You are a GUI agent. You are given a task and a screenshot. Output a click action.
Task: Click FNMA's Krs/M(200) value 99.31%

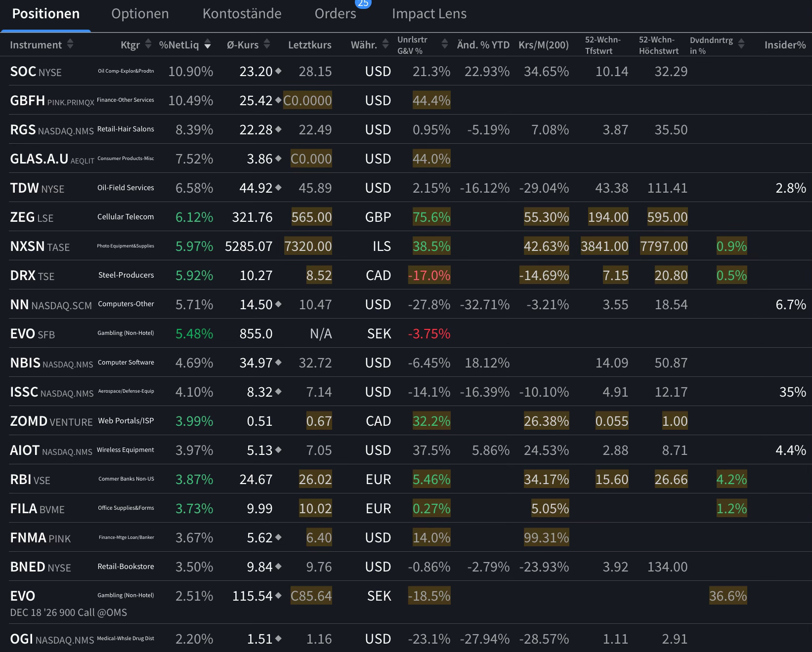[546, 537]
